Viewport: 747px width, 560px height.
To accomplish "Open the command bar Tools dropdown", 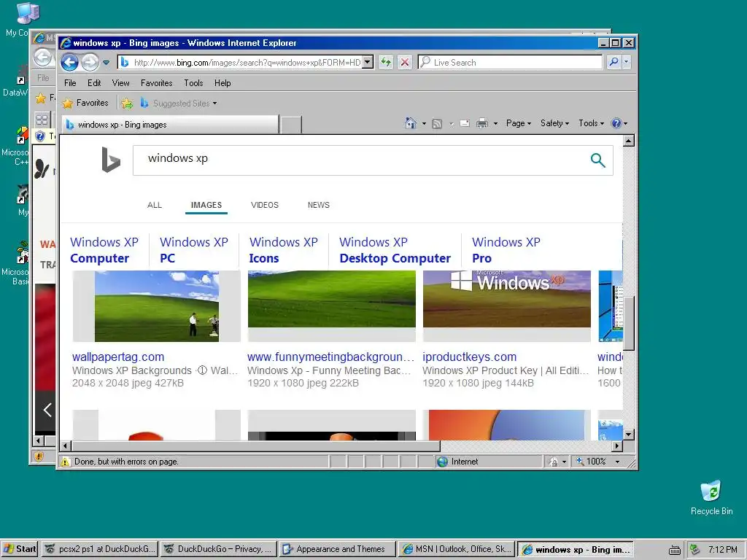I will pos(591,123).
